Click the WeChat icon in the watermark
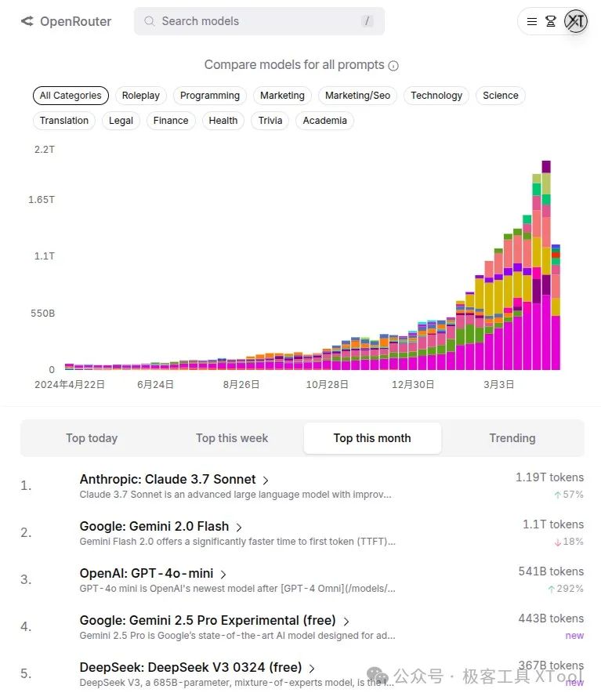 pos(378,676)
